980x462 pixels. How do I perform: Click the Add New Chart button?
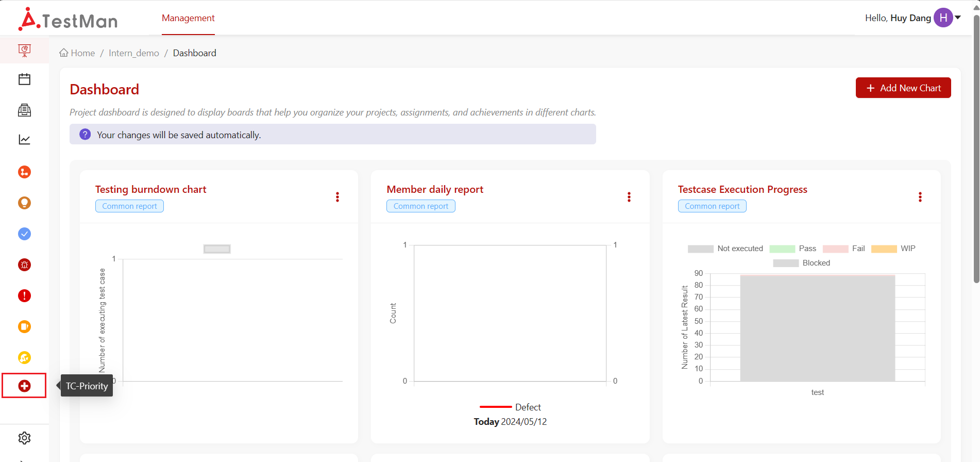pyautogui.click(x=903, y=88)
